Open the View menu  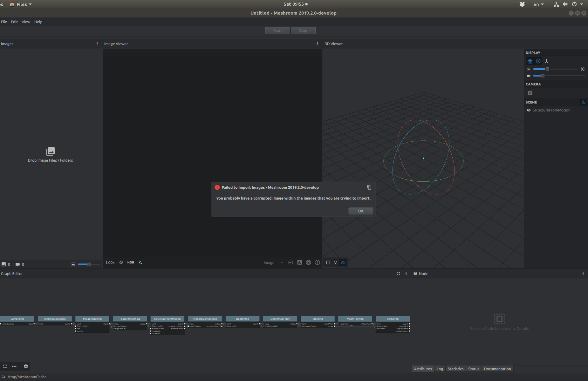(x=26, y=22)
